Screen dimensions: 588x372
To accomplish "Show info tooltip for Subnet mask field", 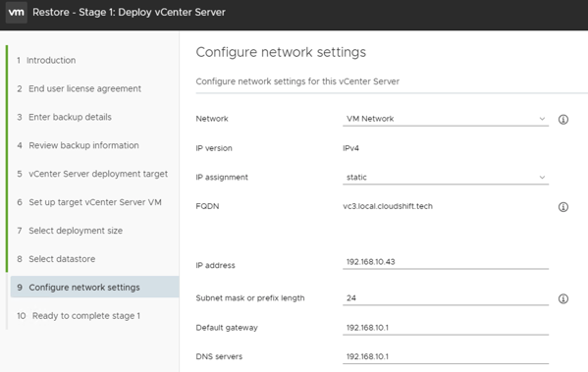I will tap(563, 298).
